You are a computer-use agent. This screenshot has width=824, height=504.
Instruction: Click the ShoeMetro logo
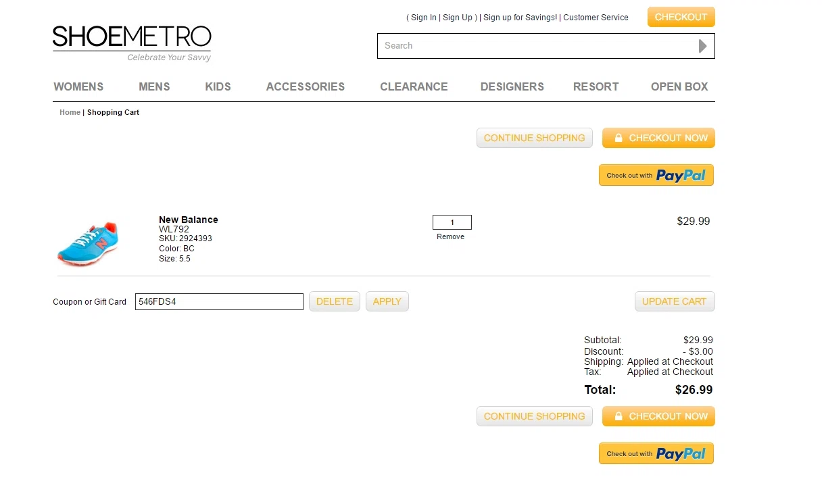tap(132, 43)
